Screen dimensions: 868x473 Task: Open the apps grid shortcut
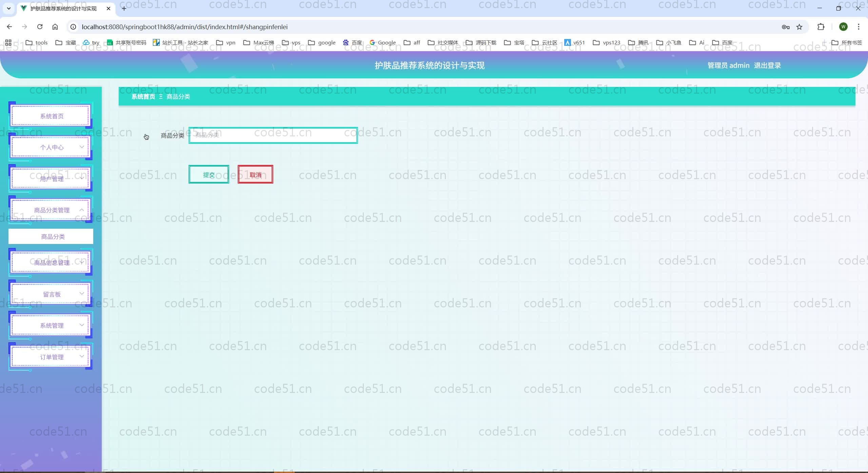(8, 42)
